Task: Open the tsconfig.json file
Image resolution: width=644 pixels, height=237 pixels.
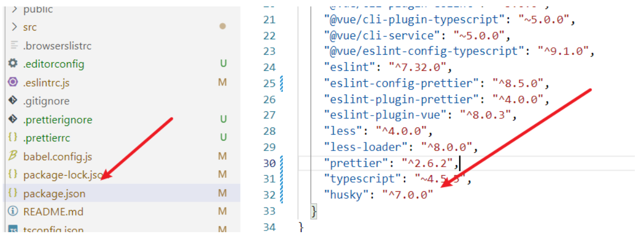Action: click(x=53, y=230)
